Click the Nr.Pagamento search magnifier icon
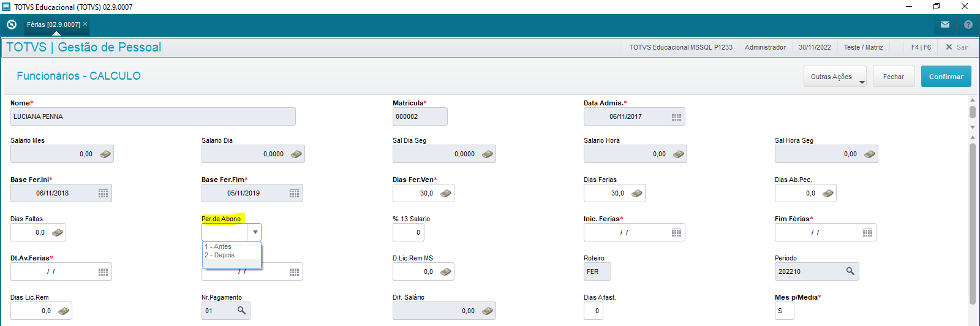The height and width of the screenshot is (326, 980). pyautogui.click(x=241, y=310)
